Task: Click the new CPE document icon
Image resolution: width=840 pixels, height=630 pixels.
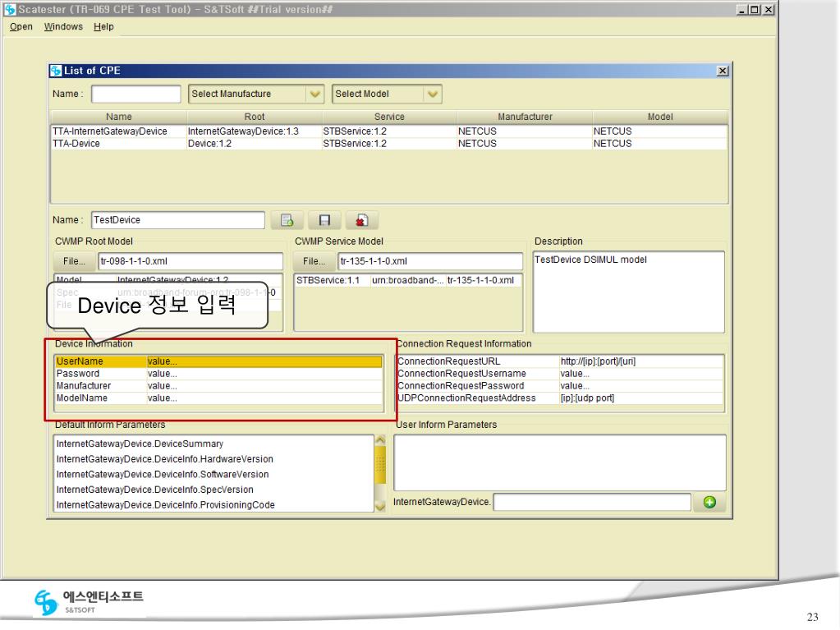Action: (x=287, y=220)
